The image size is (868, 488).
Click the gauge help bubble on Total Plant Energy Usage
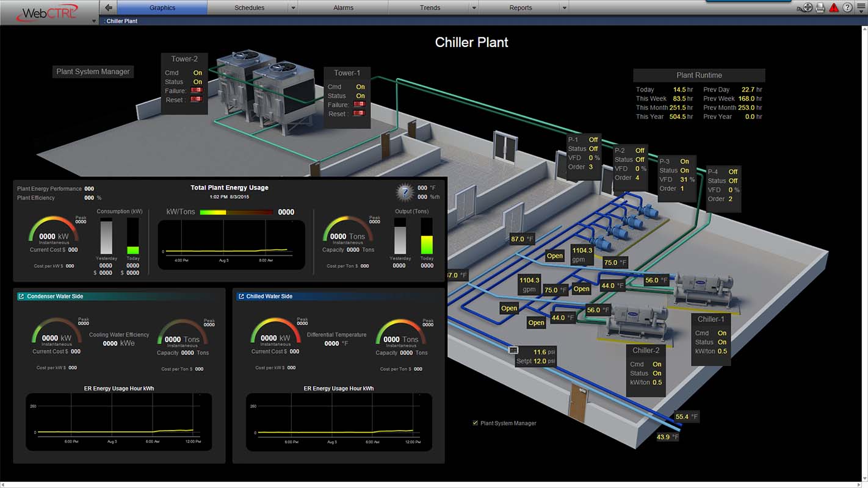pos(405,192)
